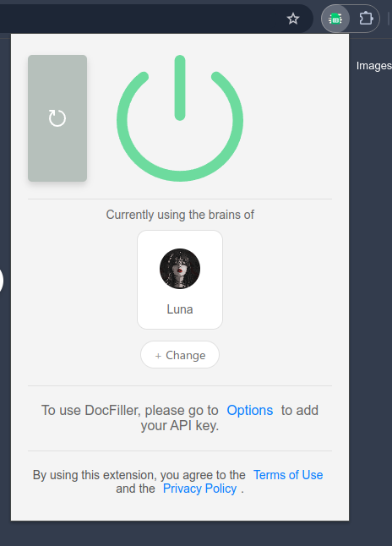Click the 'By using this extension' agreement text
Screen dimensions: 392x546
click(x=178, y=482)
